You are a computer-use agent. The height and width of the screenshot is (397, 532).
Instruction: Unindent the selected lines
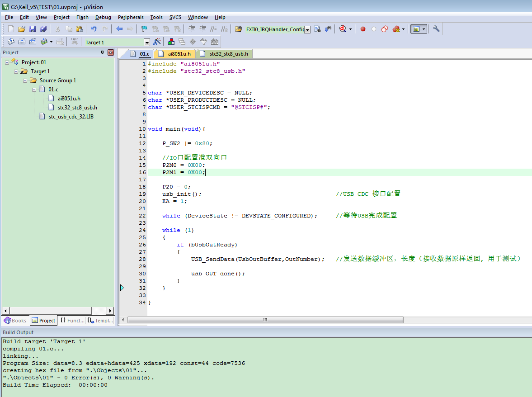click(202, 29)
